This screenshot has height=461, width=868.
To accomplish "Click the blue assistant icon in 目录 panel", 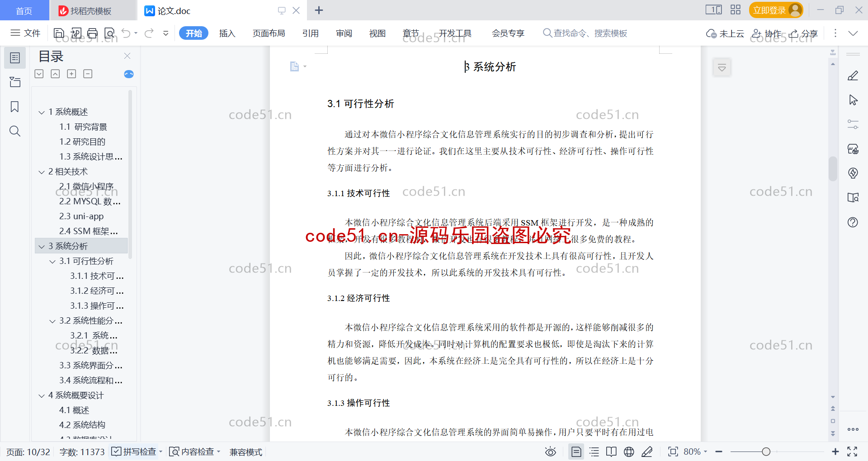I will click(129, 74).
